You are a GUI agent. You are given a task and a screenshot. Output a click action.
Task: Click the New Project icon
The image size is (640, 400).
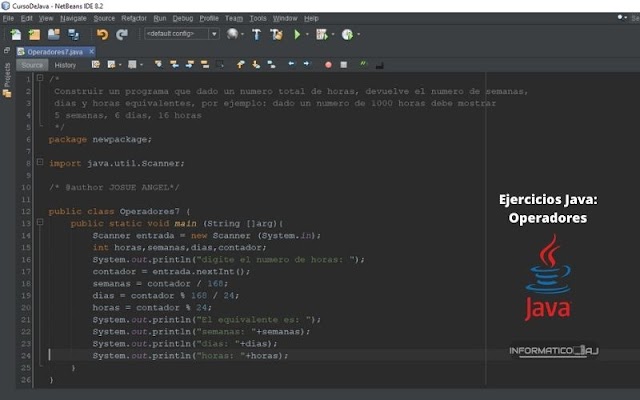click(34, 35)
